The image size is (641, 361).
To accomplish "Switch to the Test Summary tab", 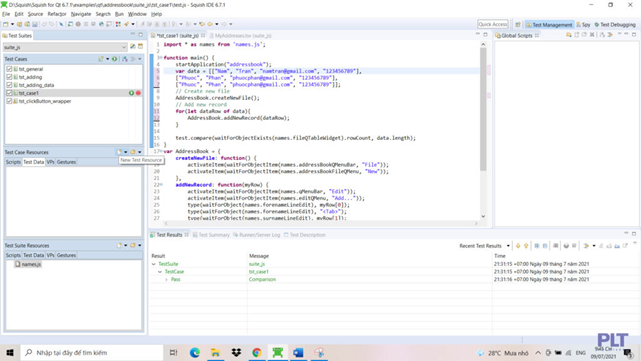I will [x=211, y=235].
